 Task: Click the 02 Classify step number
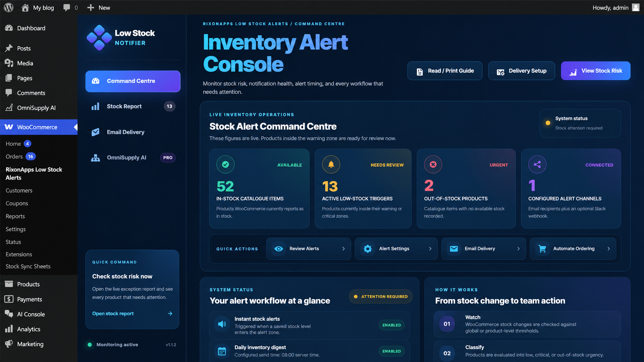click(x=447, y=353)
